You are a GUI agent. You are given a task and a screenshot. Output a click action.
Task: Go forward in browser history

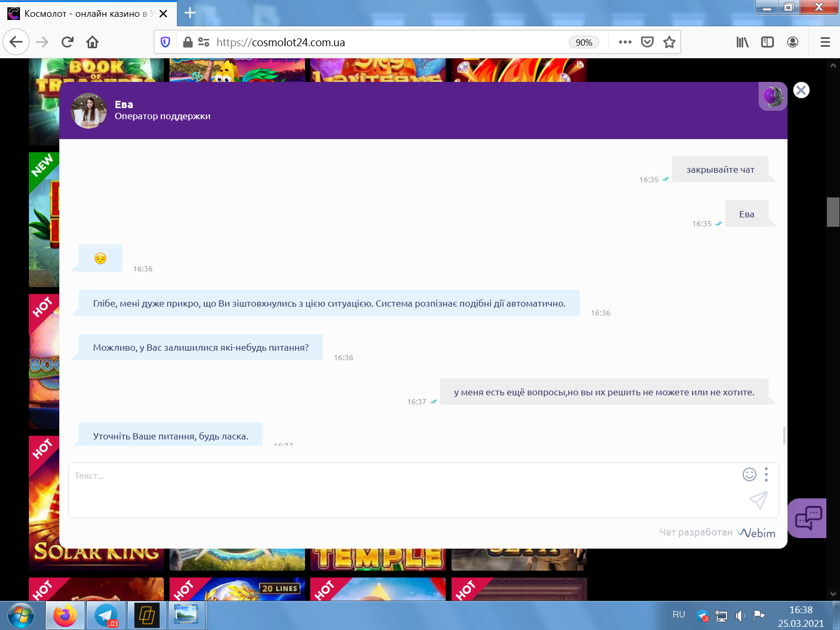[x=42, y=42]
